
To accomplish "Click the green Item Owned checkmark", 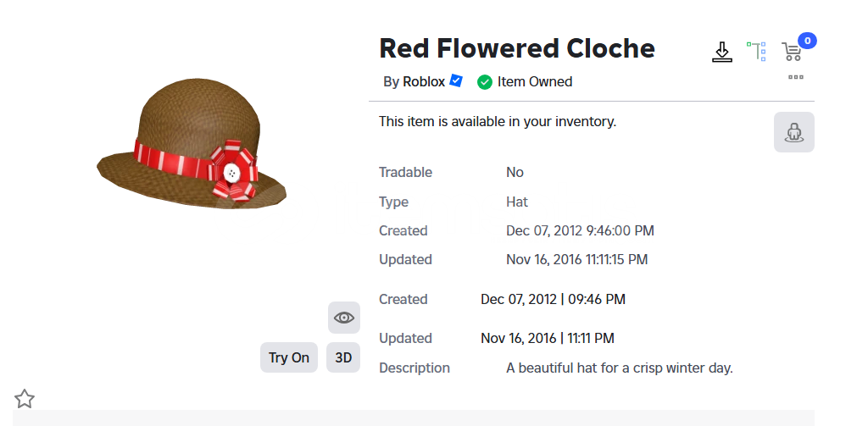I will tap(484, 82).
